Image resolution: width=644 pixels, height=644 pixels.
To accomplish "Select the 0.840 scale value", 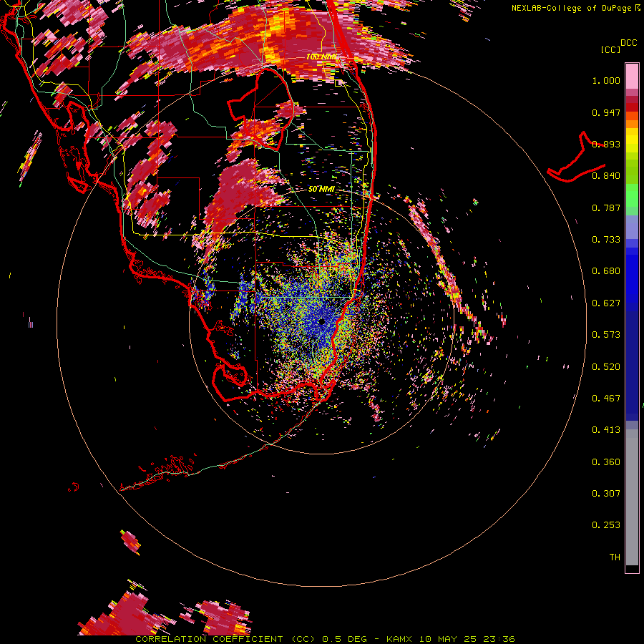I will [606, 176].
